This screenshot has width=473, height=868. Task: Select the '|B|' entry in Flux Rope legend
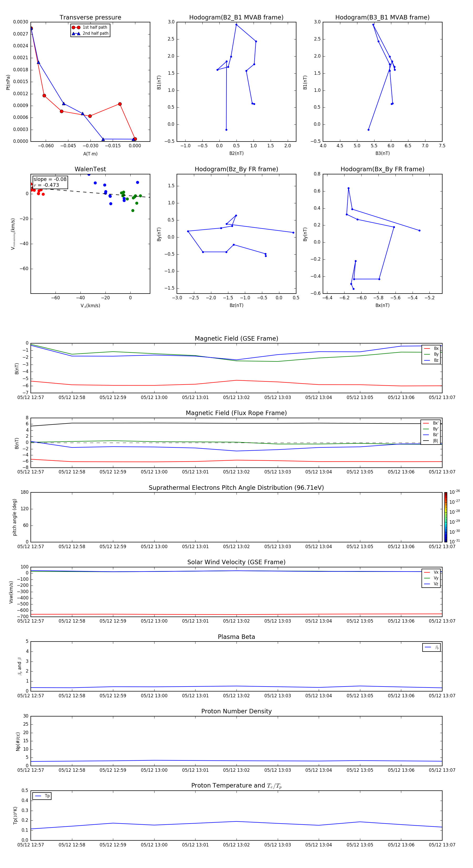(x=431, y=441)
